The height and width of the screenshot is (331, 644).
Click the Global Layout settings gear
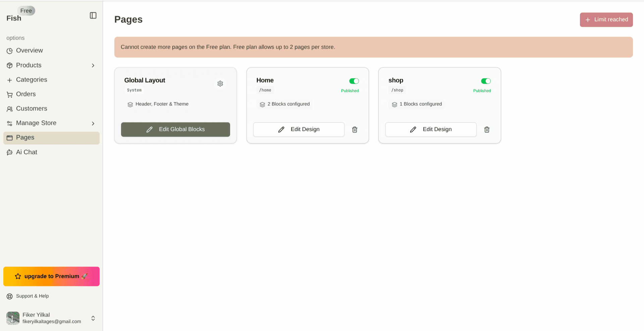[x=220, y=83]
